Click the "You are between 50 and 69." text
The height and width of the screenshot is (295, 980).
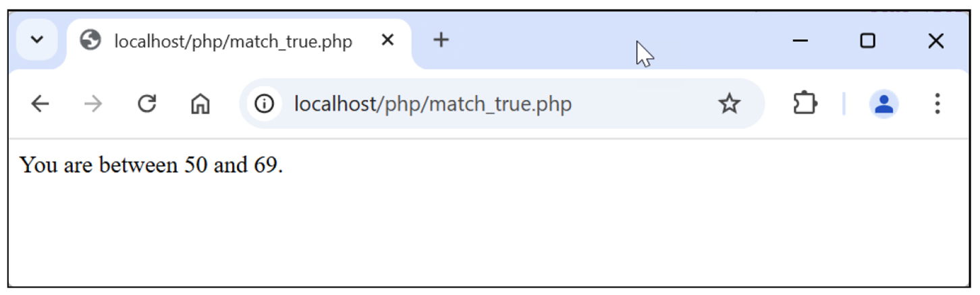pyautogui.click(x=151, y=165)
